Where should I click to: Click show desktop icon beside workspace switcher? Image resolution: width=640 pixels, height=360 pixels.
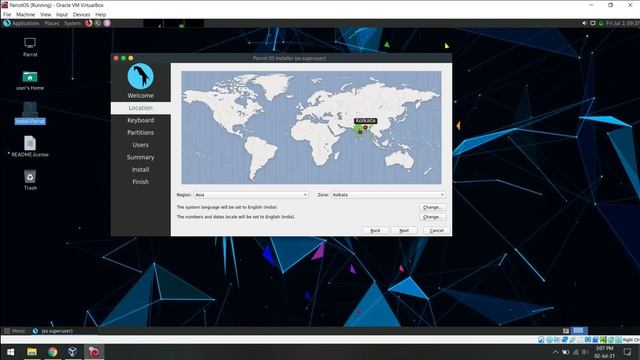point(566,331)
